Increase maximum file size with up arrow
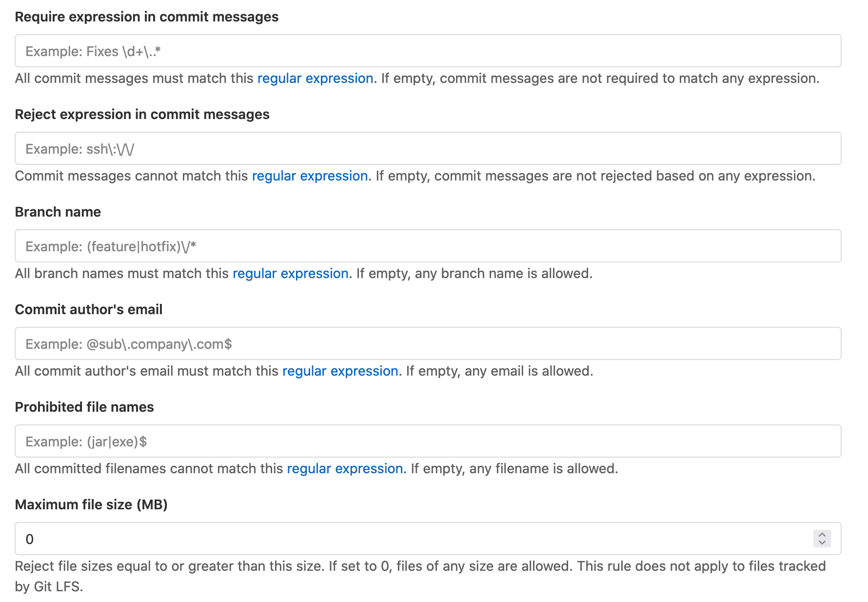The width and height of the screenshot is (868, 602). click(822, 535)
